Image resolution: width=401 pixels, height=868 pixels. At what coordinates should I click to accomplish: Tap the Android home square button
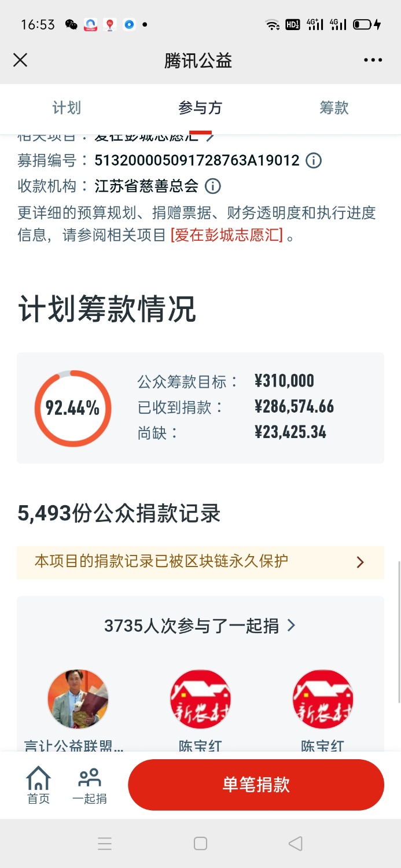[x=200, y=843]
